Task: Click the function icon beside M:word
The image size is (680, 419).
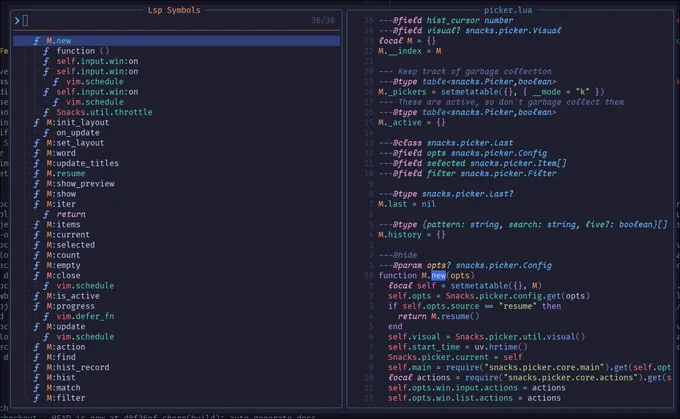Action: (x=37, y=153)
